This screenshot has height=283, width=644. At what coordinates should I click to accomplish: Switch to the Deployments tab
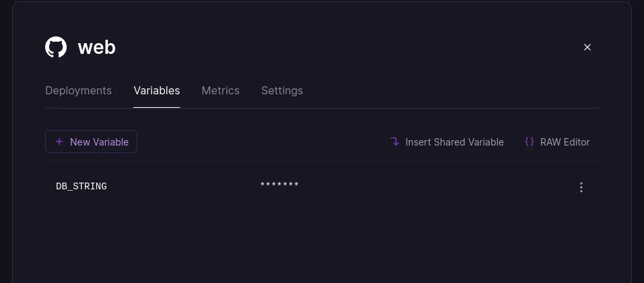78,90
